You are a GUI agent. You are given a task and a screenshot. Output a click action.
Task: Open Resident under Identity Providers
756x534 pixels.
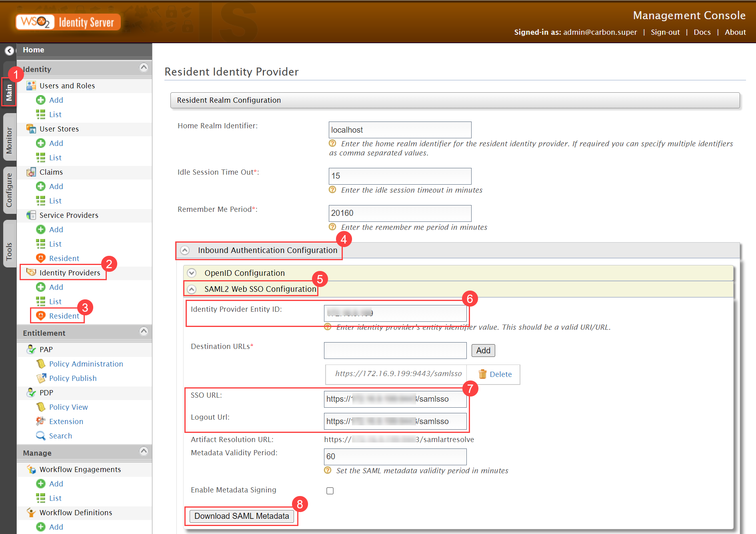point(63,315)
